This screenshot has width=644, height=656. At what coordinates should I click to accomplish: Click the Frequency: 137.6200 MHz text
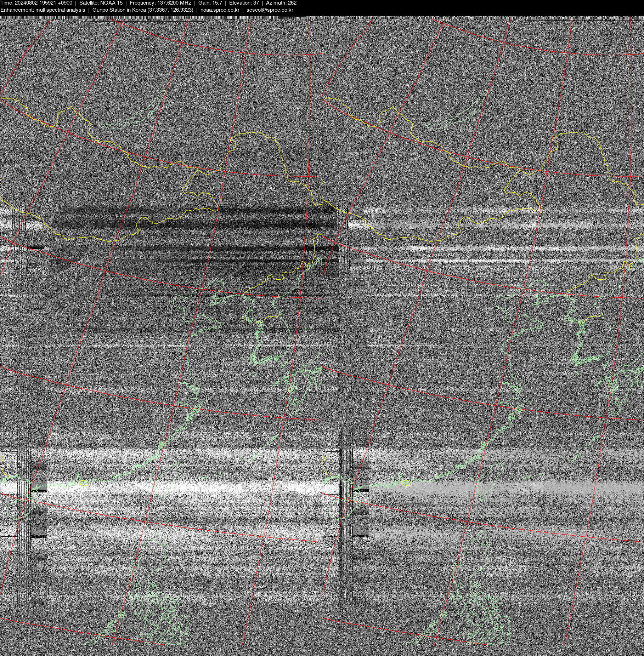coord(160,3)
